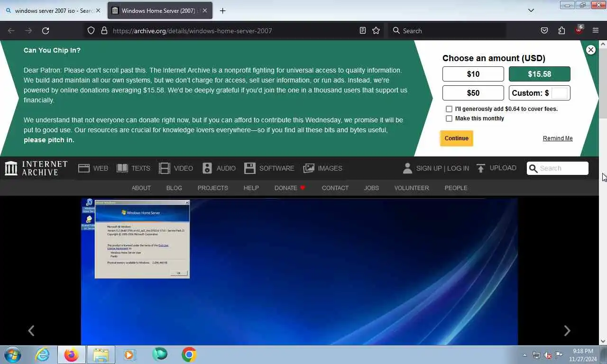The width and height of the screenshot is (607, 364).
Task: Click the padlock site info icon
Action: [104, 31]
